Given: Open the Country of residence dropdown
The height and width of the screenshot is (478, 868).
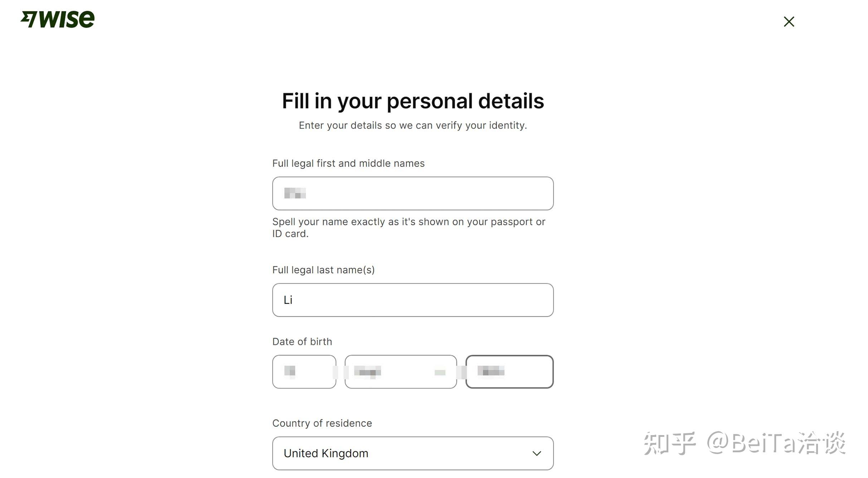Looking at the screenshot, I should tap(413, 453).
